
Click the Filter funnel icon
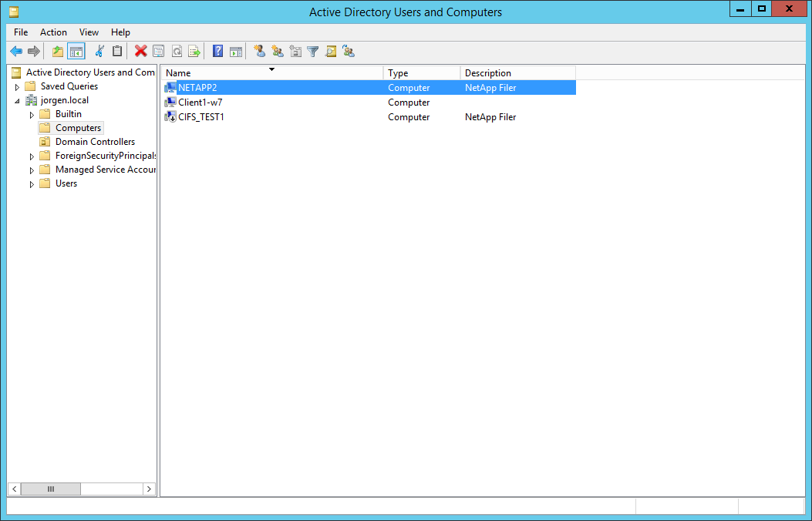coord(312,52)
